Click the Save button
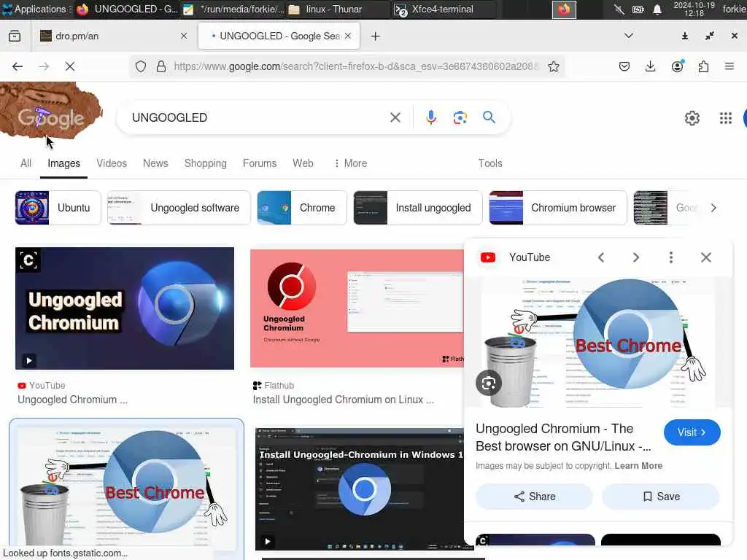The width and height of the screenshot is (747, 560). (x=661, y=497)
